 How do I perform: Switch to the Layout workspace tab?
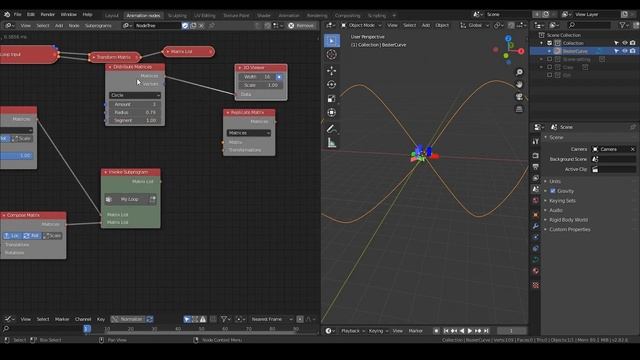111,16
